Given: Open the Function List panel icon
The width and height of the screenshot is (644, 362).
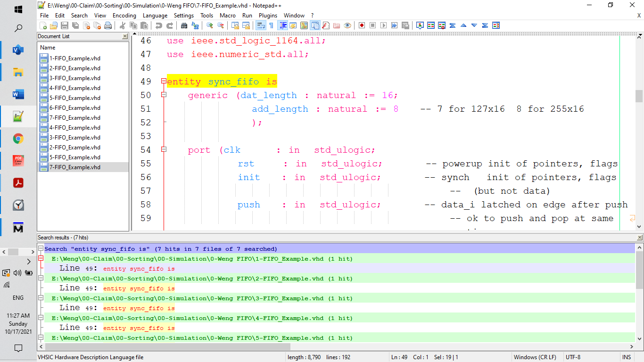Looking at the screenshot, I should pyautogui.click(x=326, y=25).
